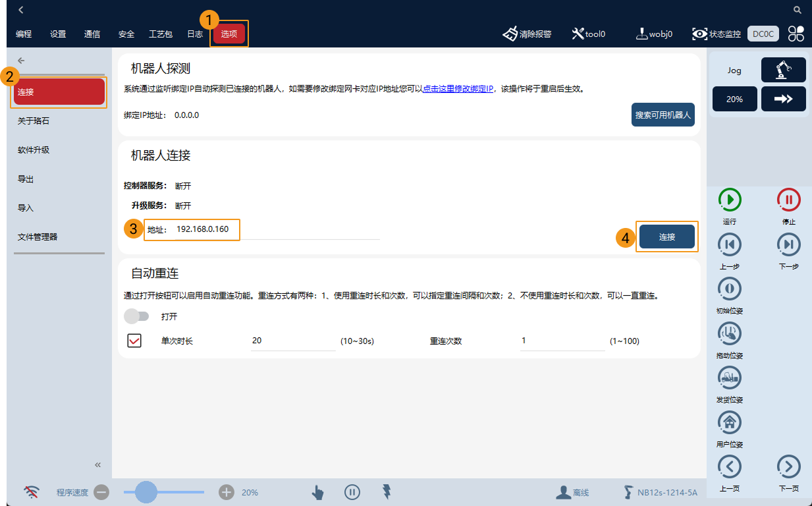Select the robot arm Jog mode icon
Image resolution: width=812 pixels, height=506 pixels.
point(783,70)
